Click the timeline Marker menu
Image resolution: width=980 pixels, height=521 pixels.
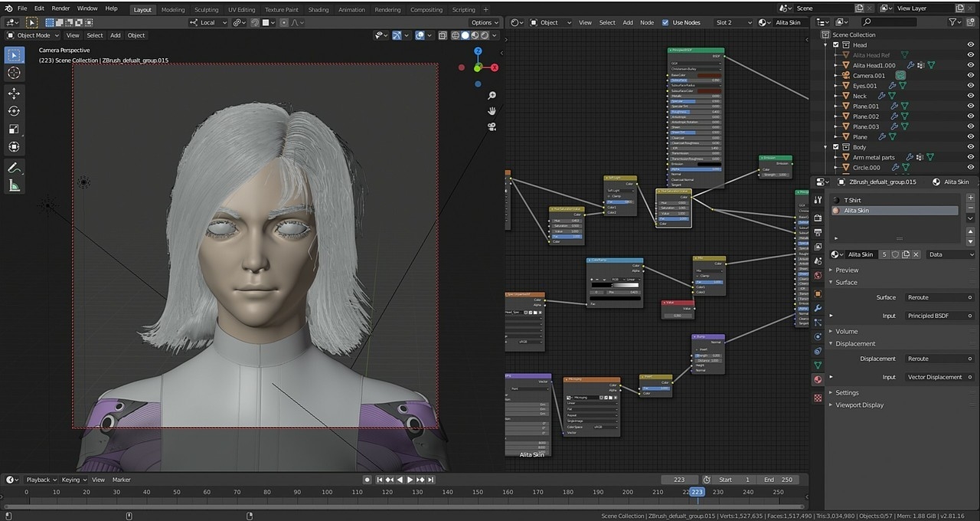tap(121, 480)
